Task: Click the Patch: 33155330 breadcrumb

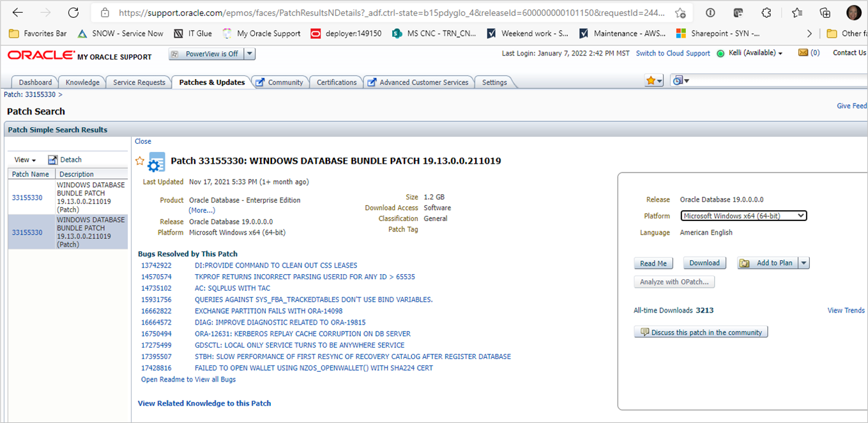Action: click(31, 95)
